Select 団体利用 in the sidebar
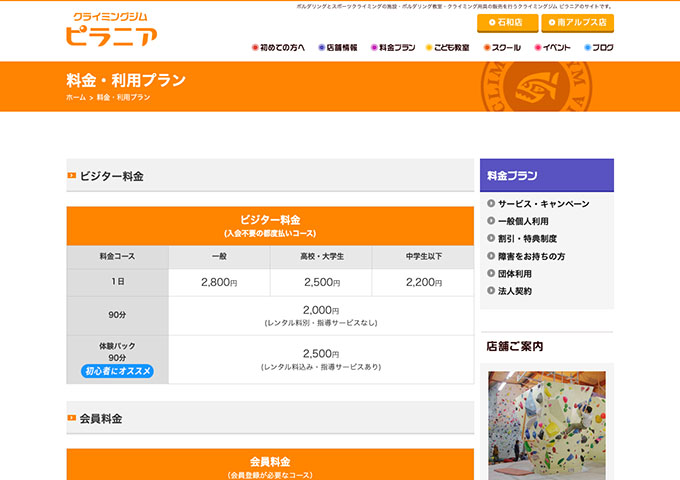The image size is (680, 480). [515, 274]
